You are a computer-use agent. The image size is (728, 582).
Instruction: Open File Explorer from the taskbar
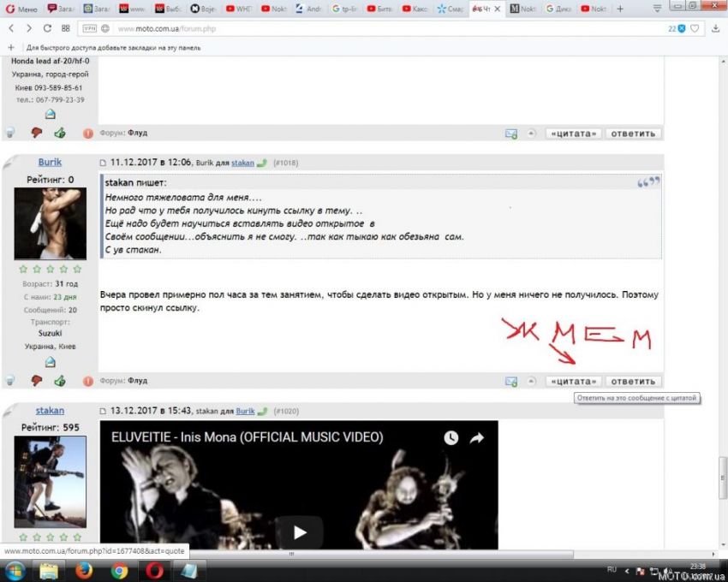coord(49,571)
